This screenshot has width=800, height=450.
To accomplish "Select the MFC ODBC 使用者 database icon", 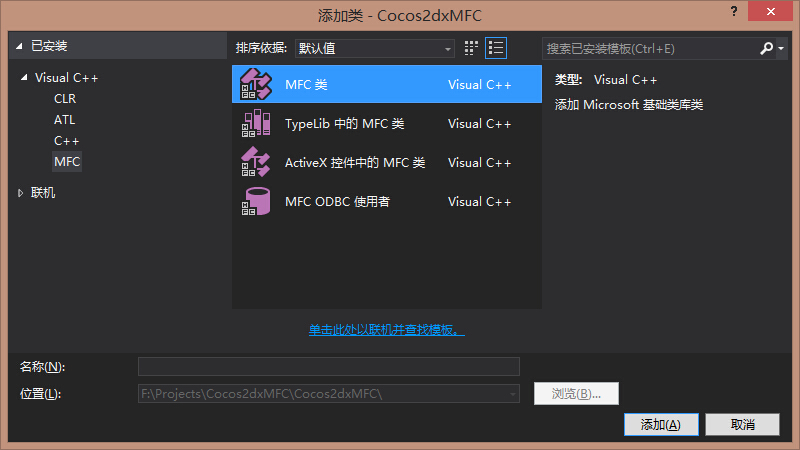I will pos(256,201).
